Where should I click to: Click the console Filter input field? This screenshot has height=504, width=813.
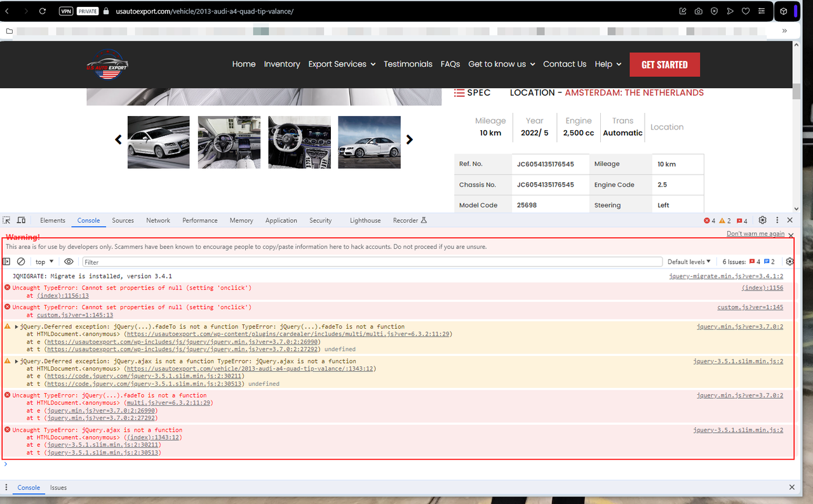pos(372,262)
